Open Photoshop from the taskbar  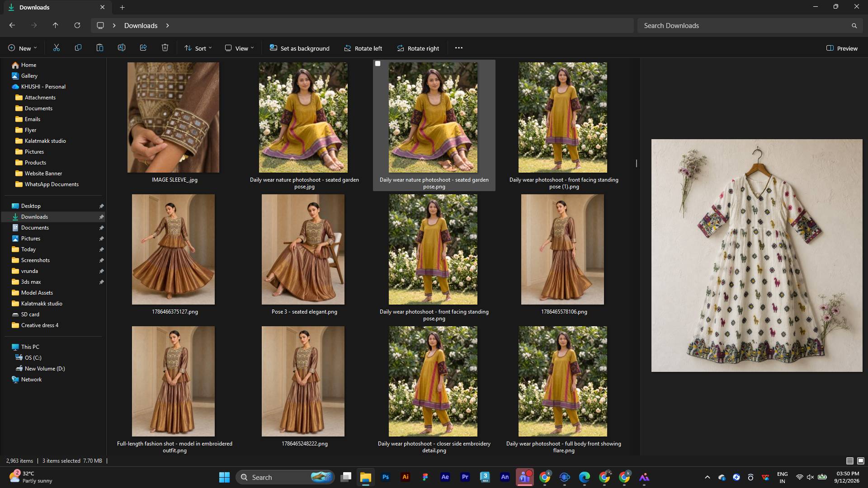pos(386,477)
